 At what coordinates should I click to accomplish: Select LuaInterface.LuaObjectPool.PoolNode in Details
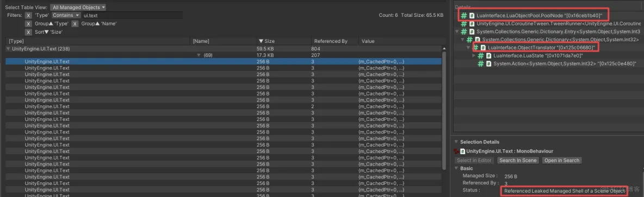(539, 16)
